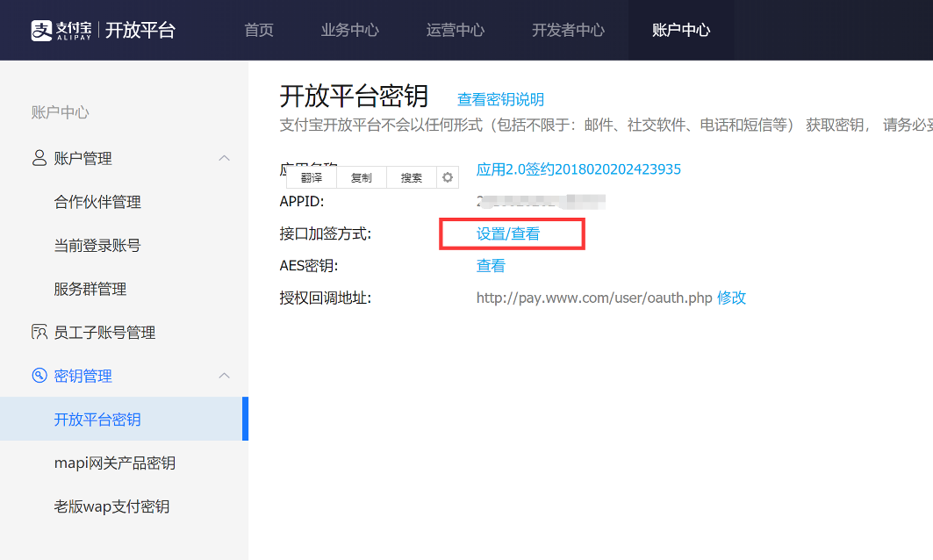This screenshot has height=560, width=933.
Task: Collapse the 账户管理 section chevron
Action: point(226,158)
